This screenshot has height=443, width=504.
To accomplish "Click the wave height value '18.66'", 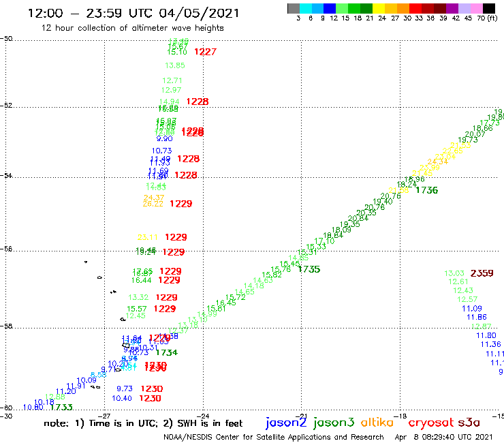I will [482, 128].
